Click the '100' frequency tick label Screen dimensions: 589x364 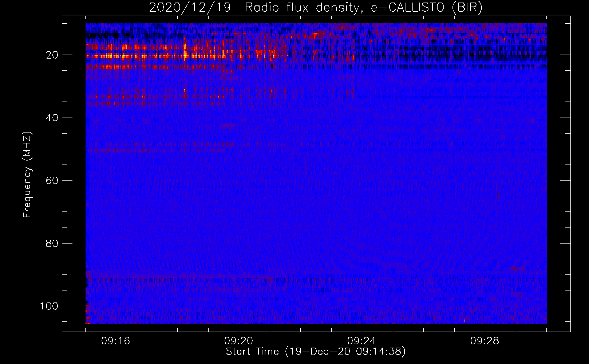49,306
